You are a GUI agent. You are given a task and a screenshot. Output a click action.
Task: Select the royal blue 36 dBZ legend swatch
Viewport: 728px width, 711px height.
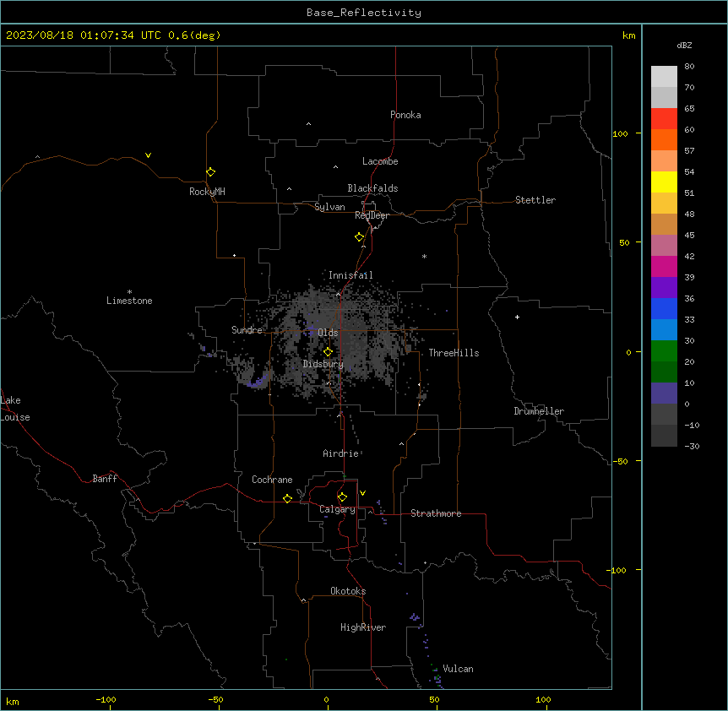click(x=664, y=308)
